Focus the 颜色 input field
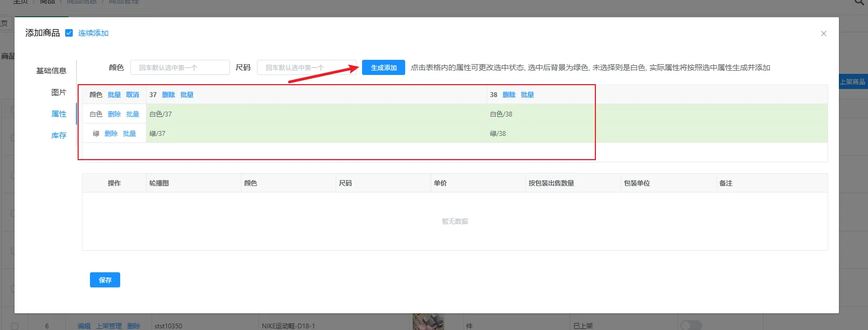 [180, 67]
